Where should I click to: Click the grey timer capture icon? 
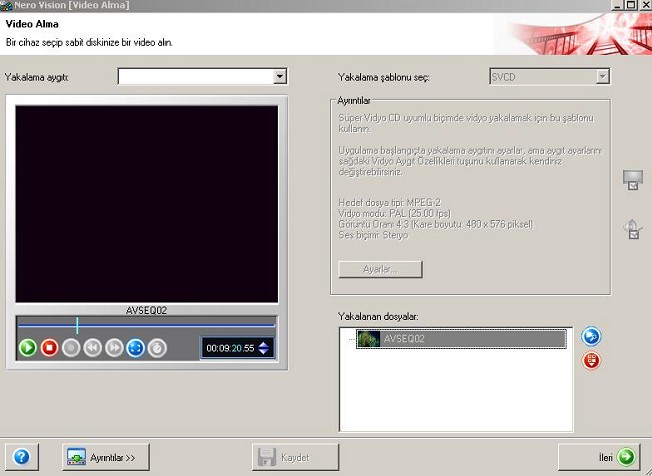coord(157,348)
